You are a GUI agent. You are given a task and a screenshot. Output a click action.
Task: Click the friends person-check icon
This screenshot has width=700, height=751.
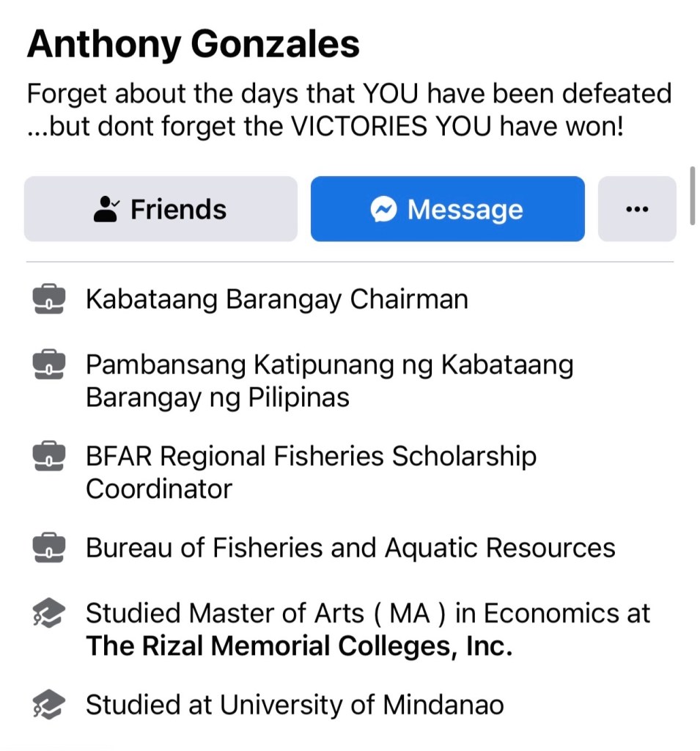[108, 210]
